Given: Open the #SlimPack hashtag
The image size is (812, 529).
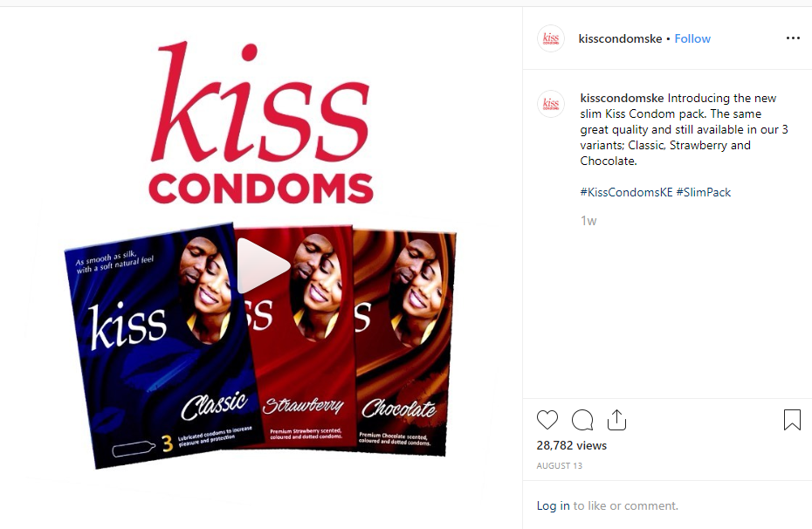Looking at the screenshot, I should (703, 192).
